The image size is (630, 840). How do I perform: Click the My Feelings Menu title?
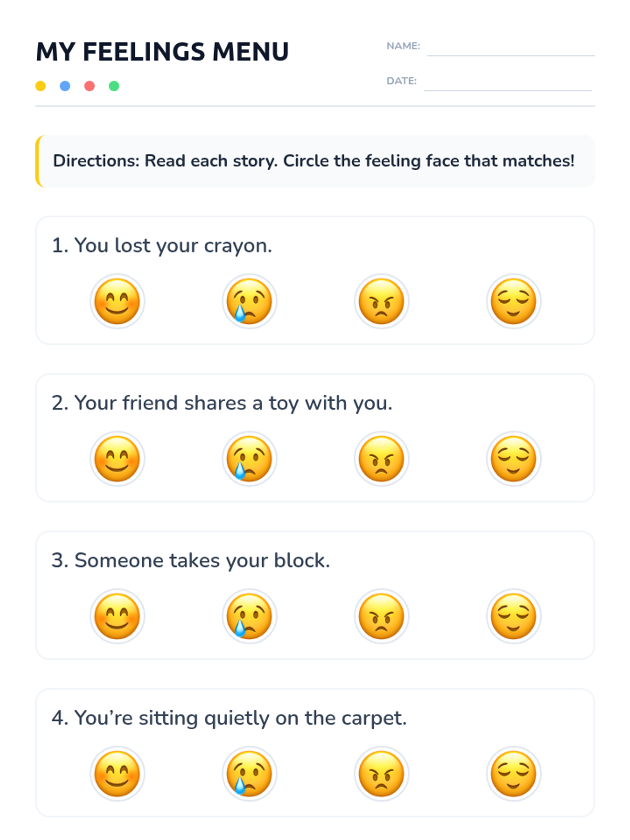click(x=162, y=52)
